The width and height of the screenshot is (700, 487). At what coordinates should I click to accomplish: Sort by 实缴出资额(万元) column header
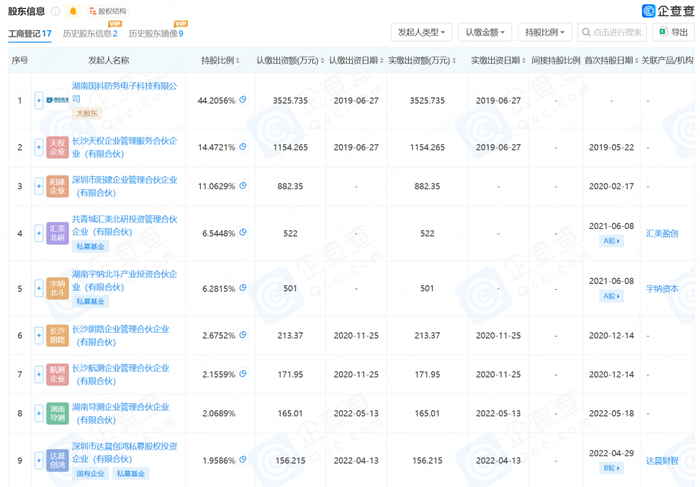pyautogui.click(x=422, y=60)
